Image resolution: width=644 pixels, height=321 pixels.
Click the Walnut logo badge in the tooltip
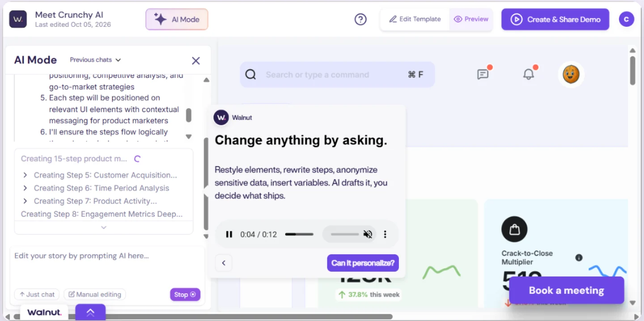point(221,117)
